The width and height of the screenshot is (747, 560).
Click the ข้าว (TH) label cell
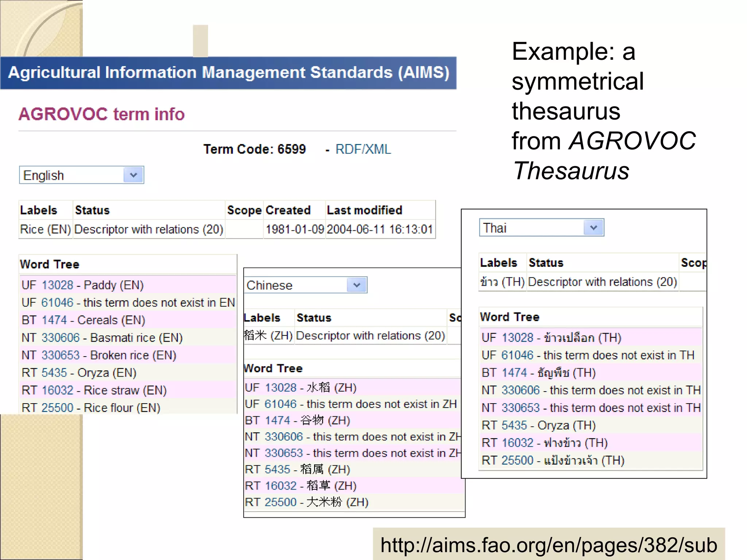click(502, 281)
